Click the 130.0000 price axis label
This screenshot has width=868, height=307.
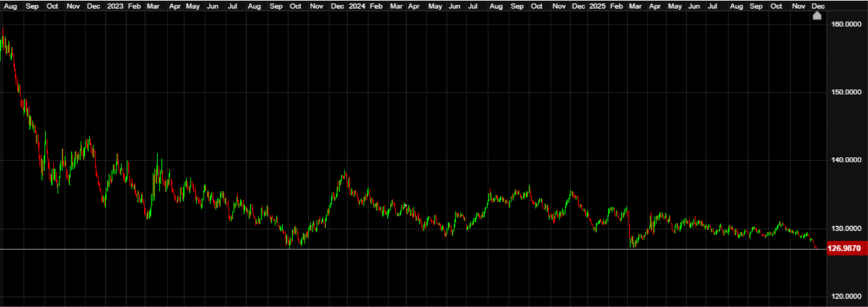point(846,229)
